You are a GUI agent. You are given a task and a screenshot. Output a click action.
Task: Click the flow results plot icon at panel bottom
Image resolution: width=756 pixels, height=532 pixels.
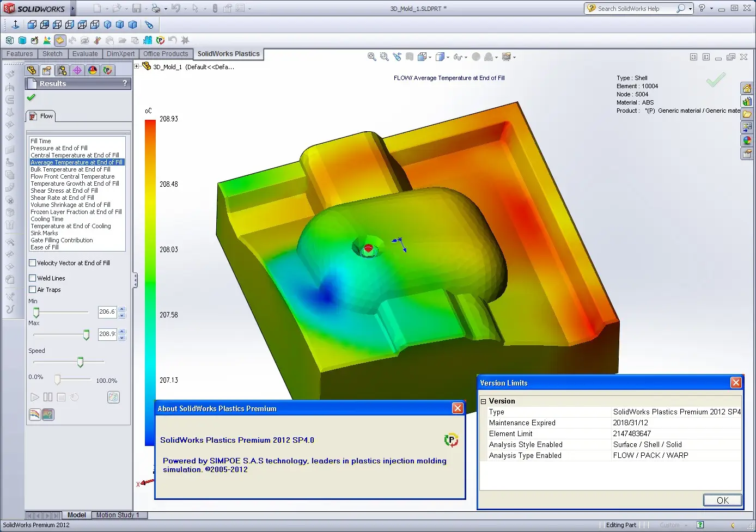coord(35,415)
